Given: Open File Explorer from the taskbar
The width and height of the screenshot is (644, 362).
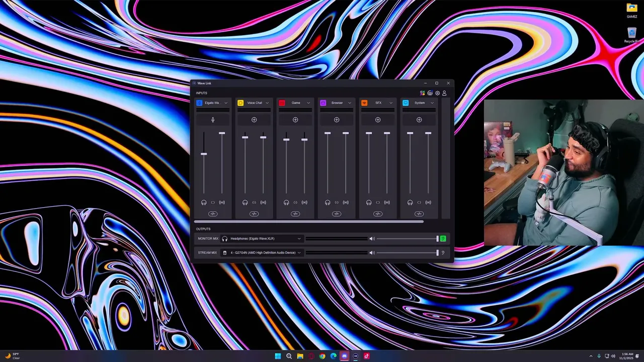Looking at the screenshot, I should (x=300, y=356).
